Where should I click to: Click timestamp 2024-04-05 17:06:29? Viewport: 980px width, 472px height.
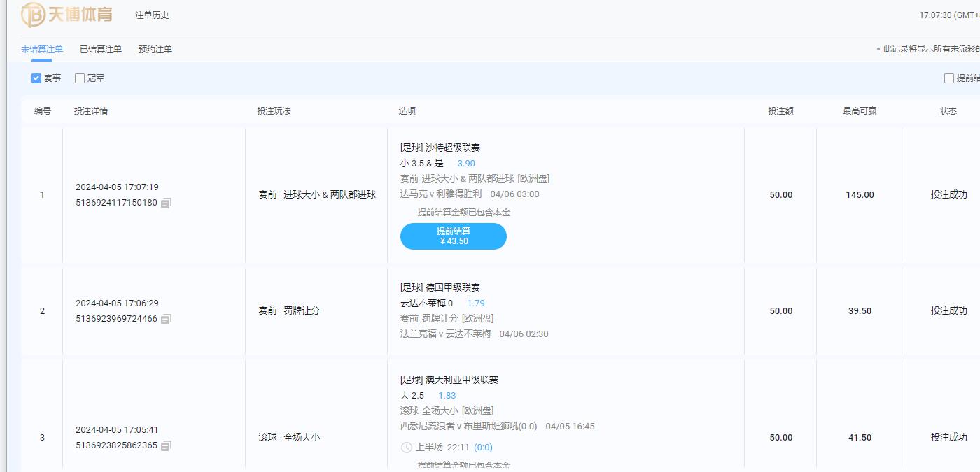117,303
